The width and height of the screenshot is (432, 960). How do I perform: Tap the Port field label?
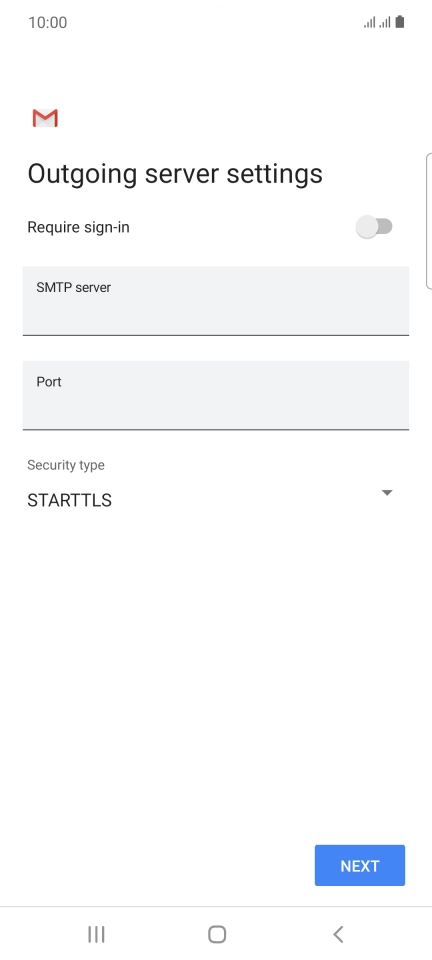[x=49, y=382]
